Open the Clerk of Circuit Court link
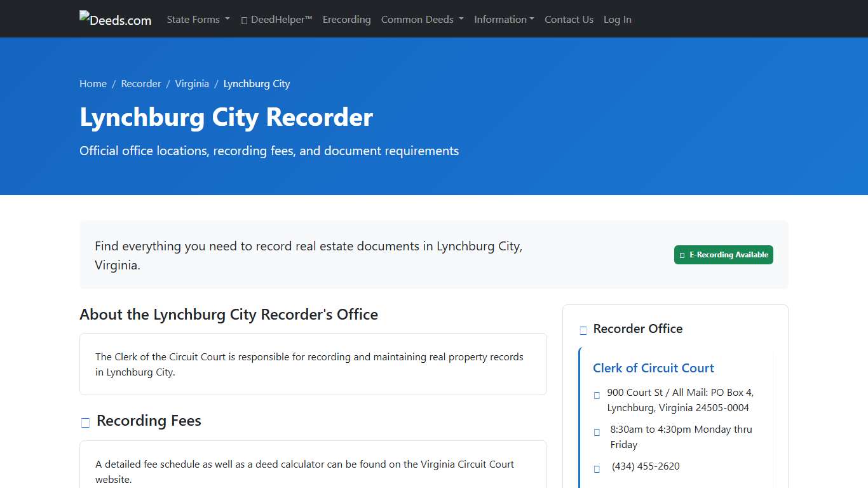This screenshot has width=868, height=488. click(653, 368)
